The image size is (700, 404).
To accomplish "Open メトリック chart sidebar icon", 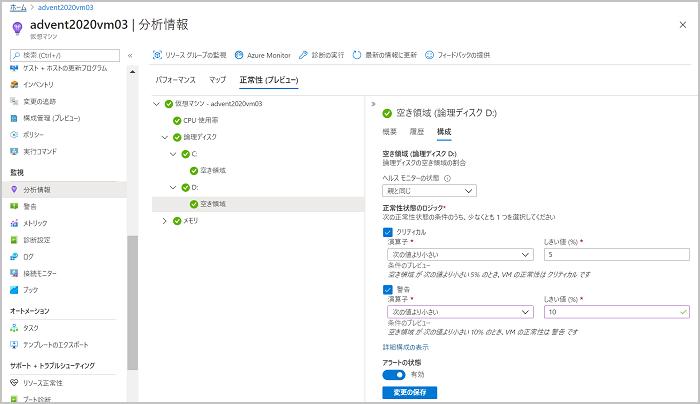I will click(14, 223).
